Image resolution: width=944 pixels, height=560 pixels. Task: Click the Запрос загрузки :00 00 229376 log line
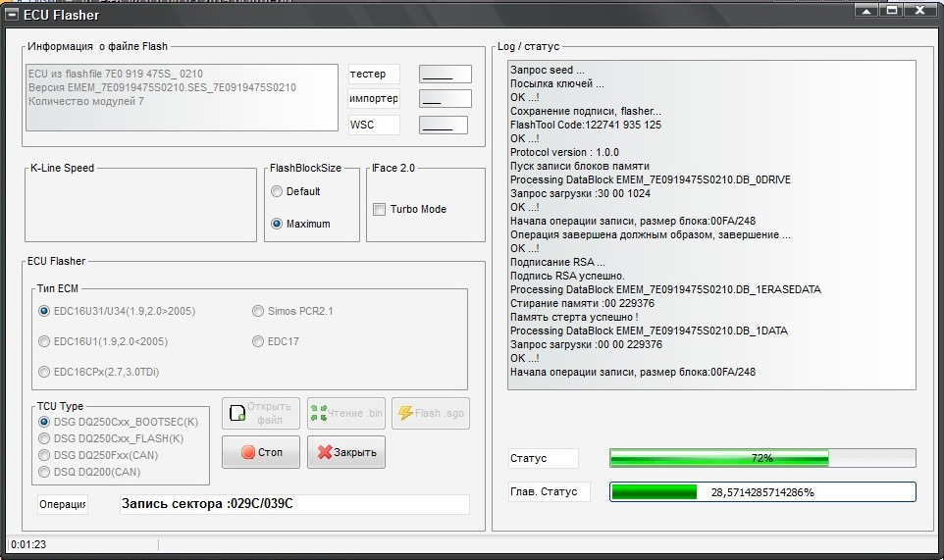tap(586, 344)
